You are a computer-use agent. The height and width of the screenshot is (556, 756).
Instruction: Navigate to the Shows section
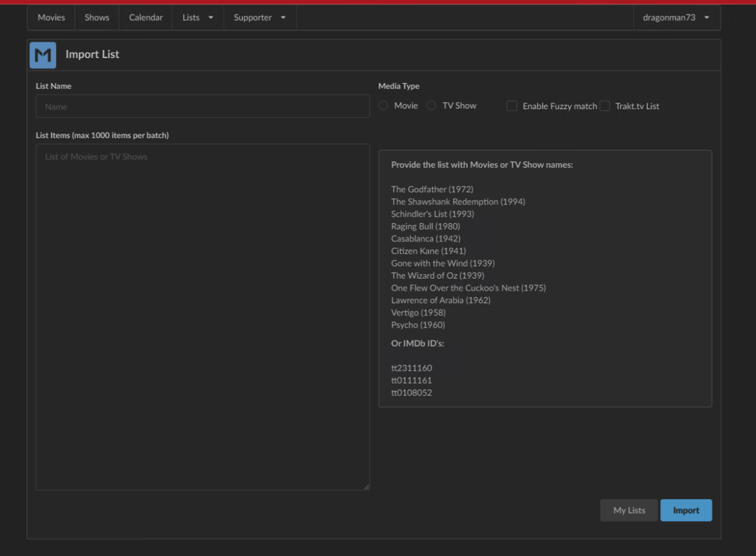96,18
